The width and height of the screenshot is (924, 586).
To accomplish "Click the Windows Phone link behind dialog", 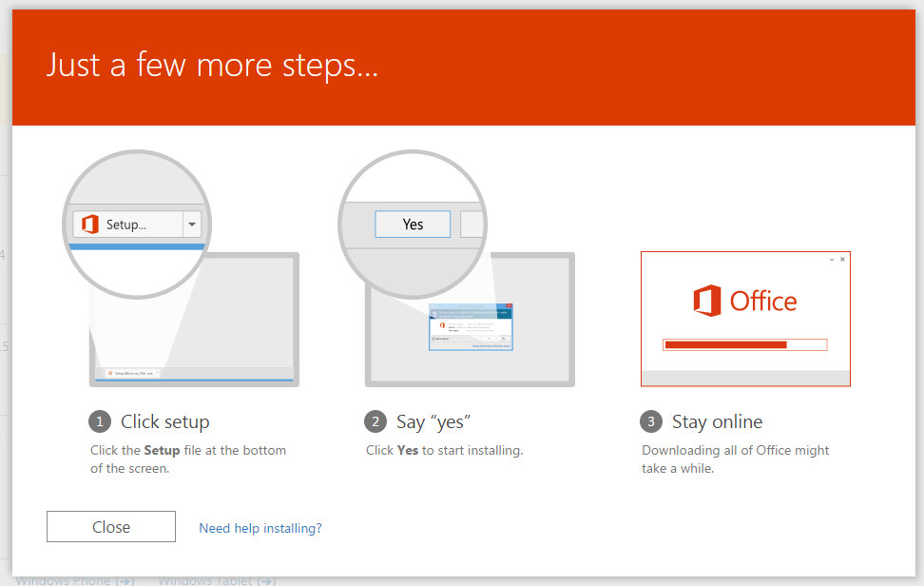I will click(75, 580).
